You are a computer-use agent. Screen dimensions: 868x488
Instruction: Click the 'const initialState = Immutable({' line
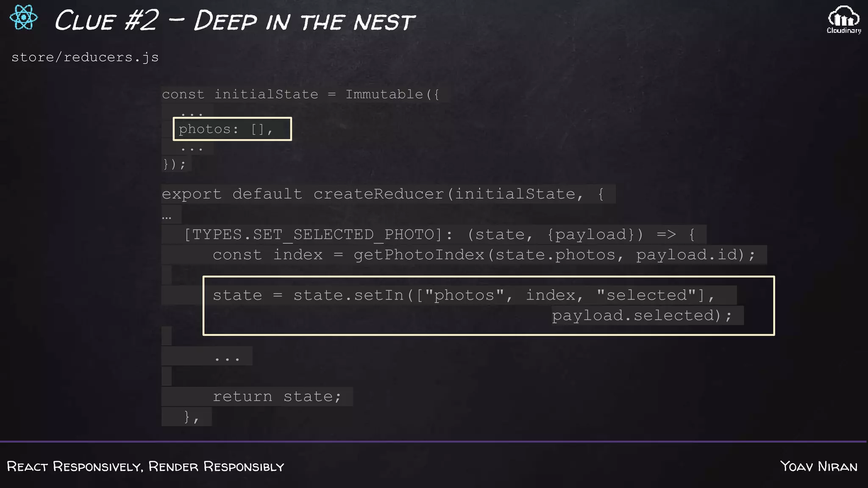(x=301, y=94)
